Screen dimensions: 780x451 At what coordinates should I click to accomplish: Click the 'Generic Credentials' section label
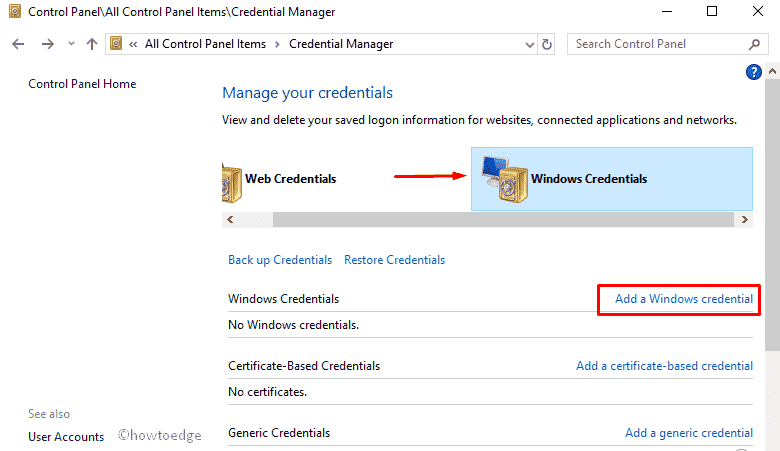[279, 433]
